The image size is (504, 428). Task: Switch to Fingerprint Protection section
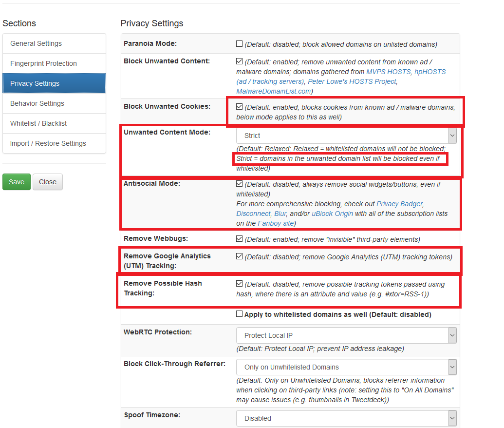54,63
